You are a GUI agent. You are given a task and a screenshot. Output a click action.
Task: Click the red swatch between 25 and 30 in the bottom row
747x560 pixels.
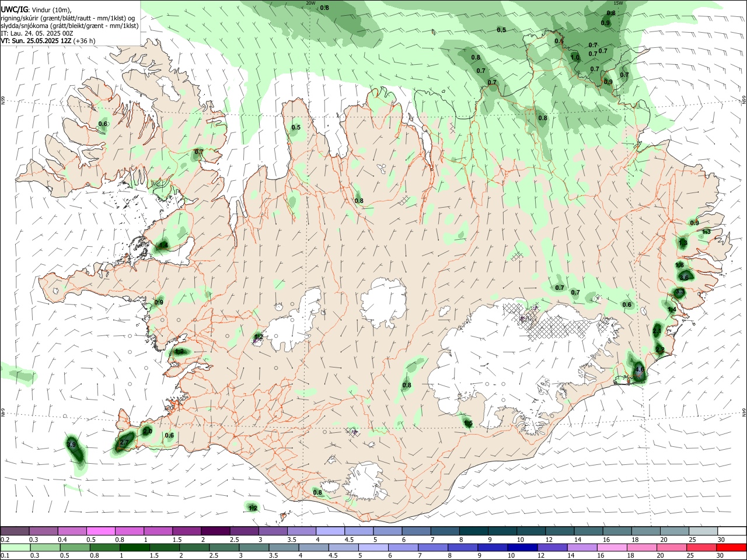(701, 547)
